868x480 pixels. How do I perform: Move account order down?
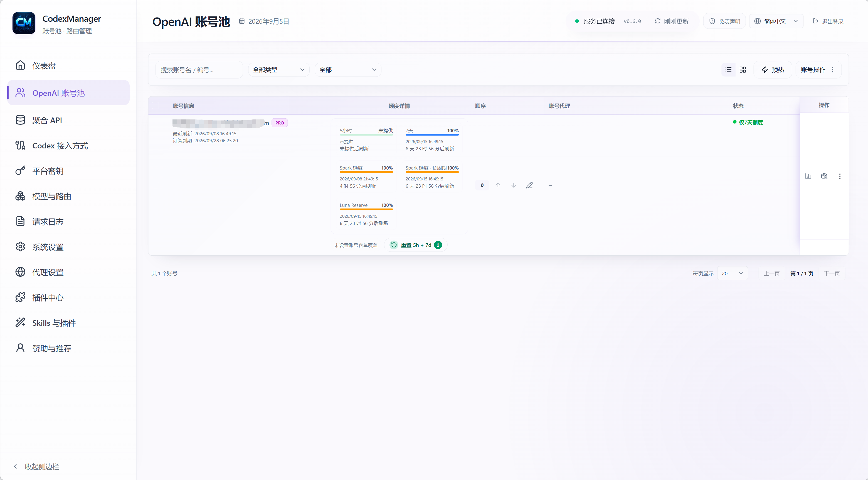tap(514, 185)
